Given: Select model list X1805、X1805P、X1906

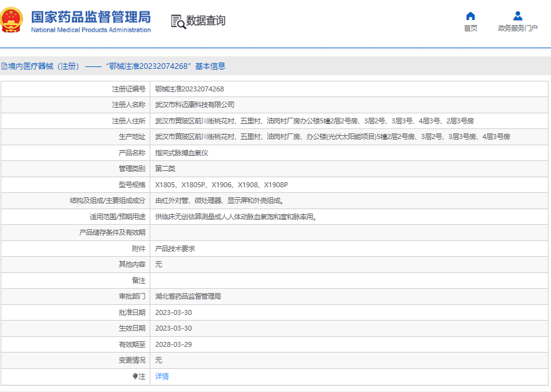Looking at the screenshot, I should click(x=222, y=185).
